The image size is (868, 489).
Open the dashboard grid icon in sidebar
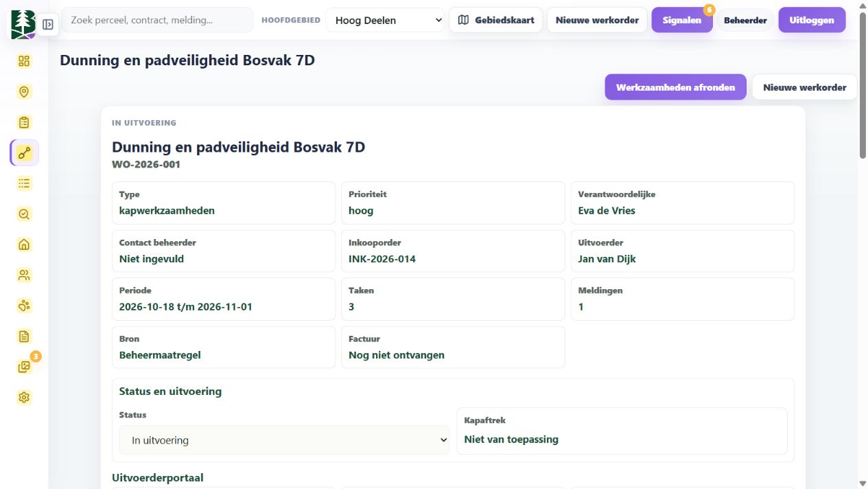24,61
